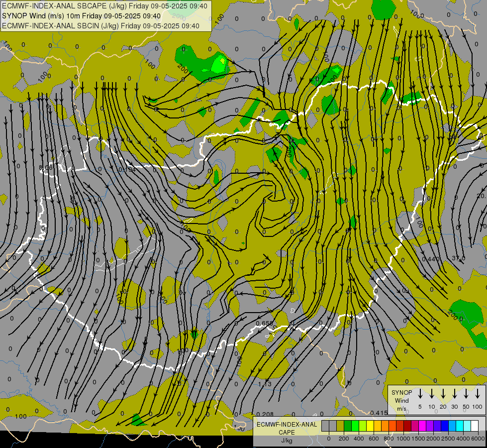Viewport: 487px width, 448px height.
Task: Click the 0.194 value on the map
Action: (127, 169)
